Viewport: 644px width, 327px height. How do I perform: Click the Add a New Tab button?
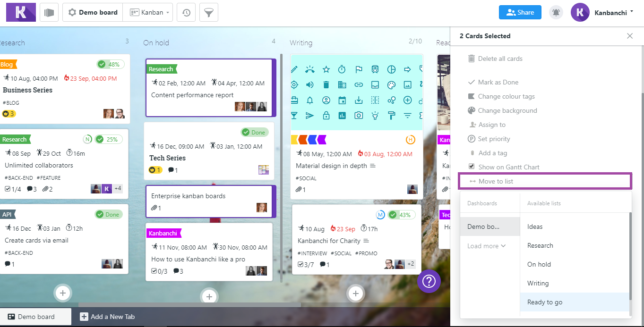107,317
